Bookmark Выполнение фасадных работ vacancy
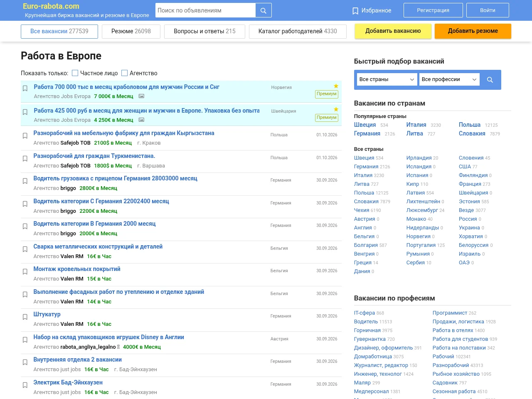This screenshot has width=532, height=399. click(25, 295)
